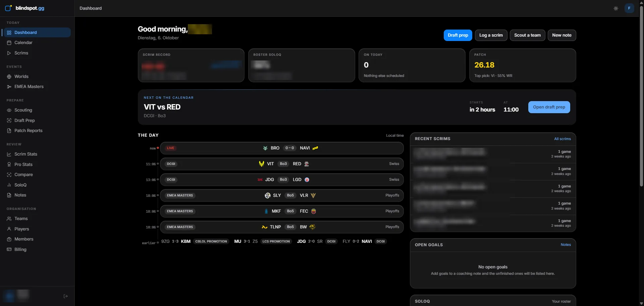Click the Billing card icon
The image size is (644, 306).
pos(9,250)
